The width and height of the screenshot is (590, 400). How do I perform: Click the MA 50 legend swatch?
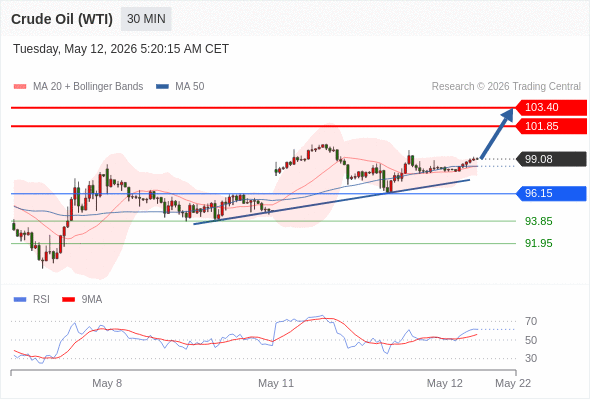[162, 87]
